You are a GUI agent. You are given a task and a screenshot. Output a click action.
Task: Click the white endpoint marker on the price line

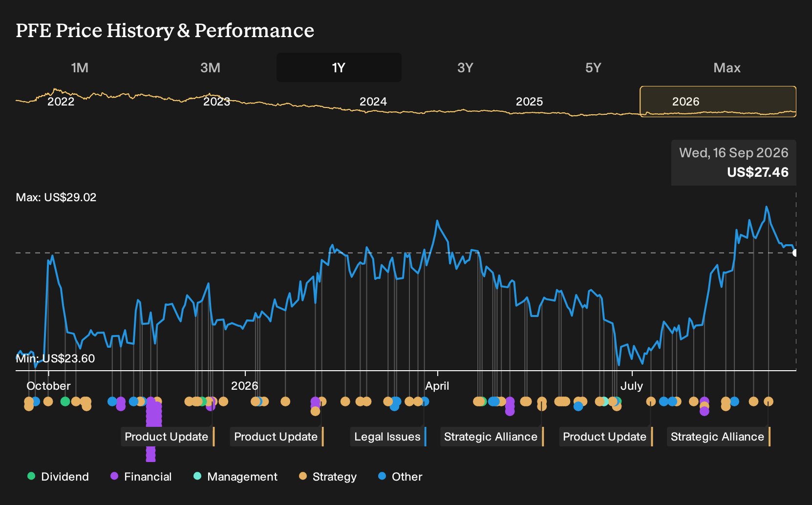pyautogui.click(x=795, y=252)
